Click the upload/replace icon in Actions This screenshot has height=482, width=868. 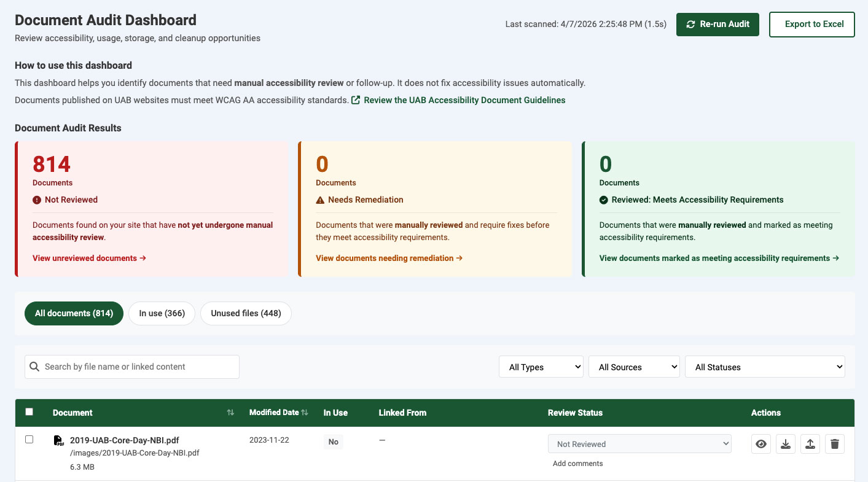click(810, 444)
